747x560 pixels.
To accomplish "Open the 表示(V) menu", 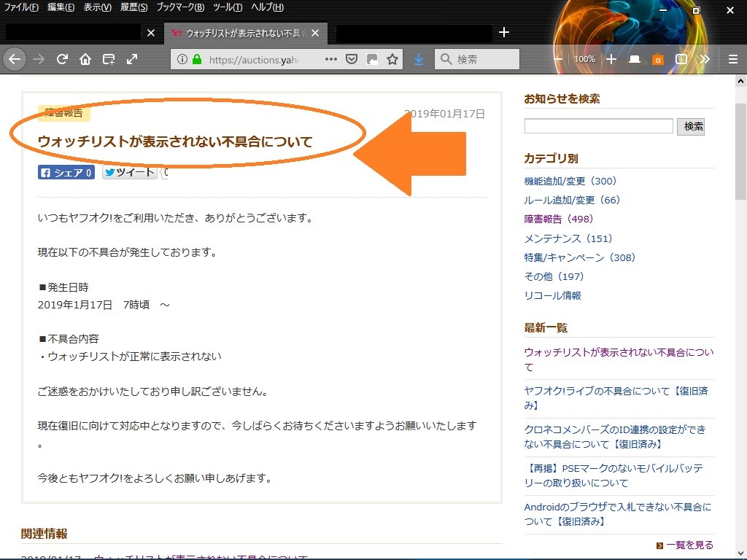I will click(x=97, y=7).
